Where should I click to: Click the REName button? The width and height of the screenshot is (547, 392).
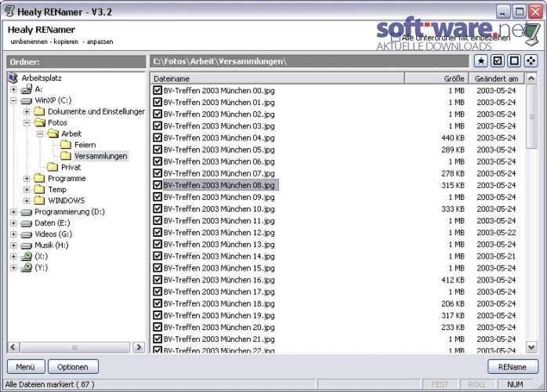513,367
